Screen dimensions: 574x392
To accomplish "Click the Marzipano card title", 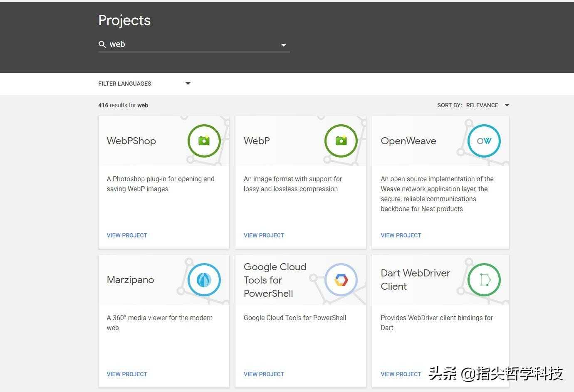I will pyautogui.click(x=130, y=280).
